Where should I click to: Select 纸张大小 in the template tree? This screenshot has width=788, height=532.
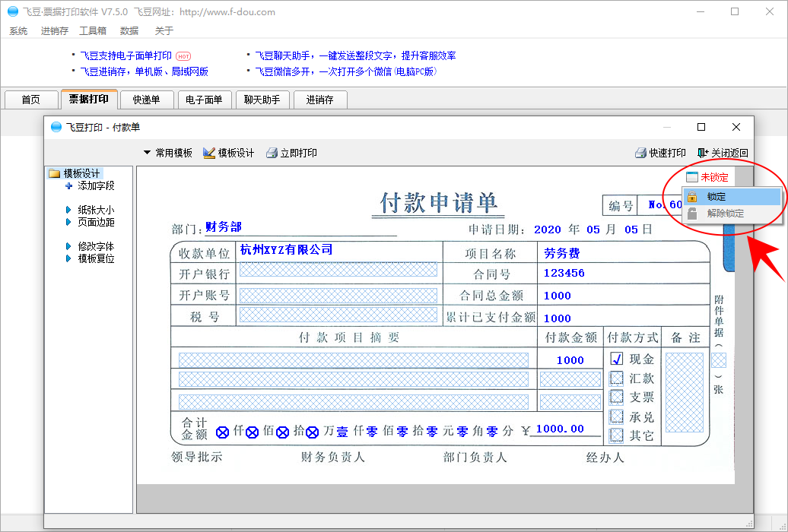coord(96,210)
